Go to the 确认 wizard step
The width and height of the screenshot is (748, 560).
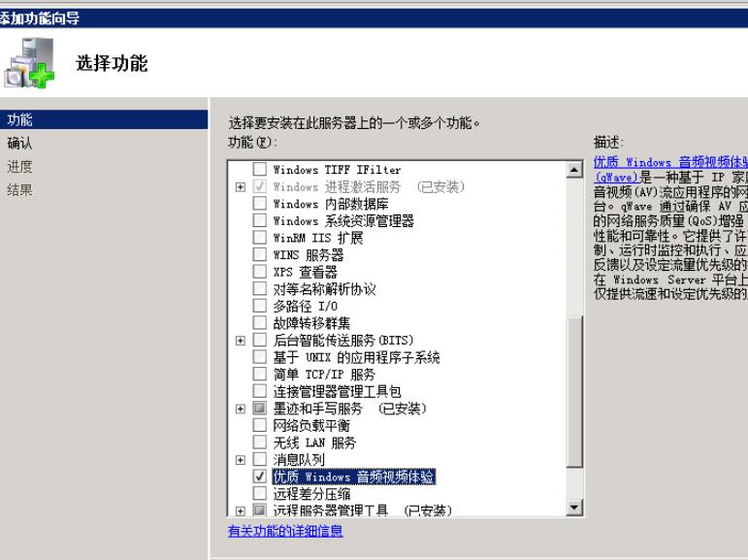pyautogui.click(x=19, y=144)
